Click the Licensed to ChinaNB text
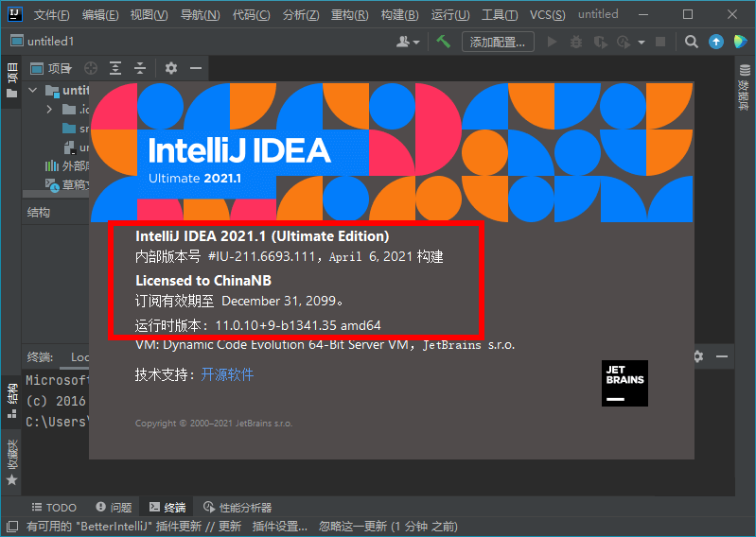This screenshot has width=756, height=537. coord(203,280)
